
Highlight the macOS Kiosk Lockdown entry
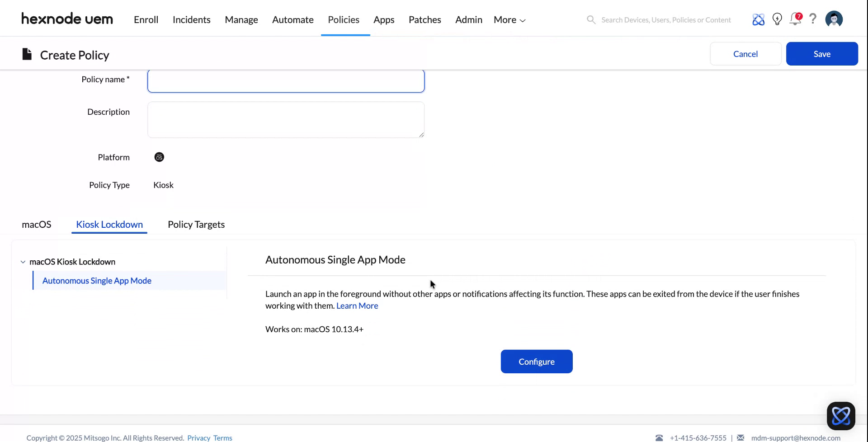[72, 261]
